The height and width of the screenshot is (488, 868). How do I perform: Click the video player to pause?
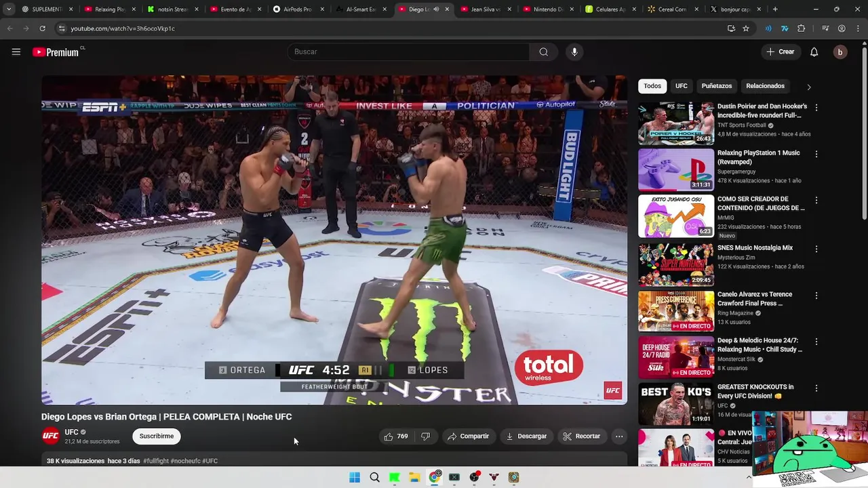point(334,240)
